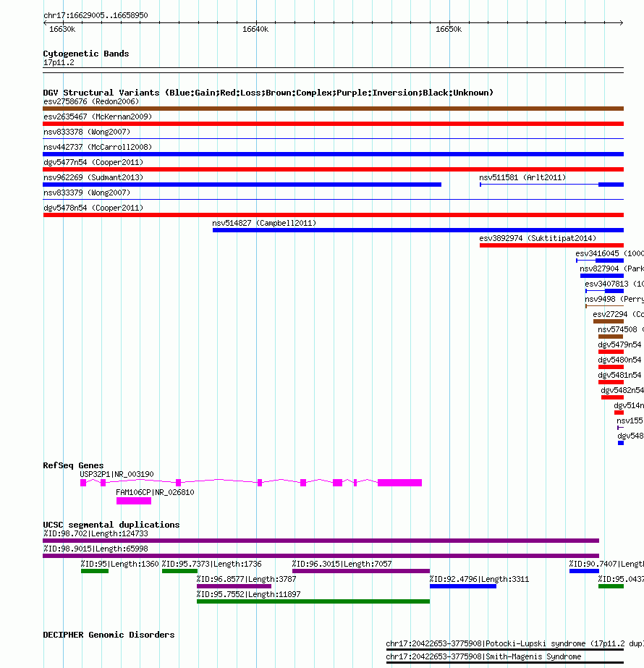Click the Smith-Magenis Syndrome disorder entry
Image resolution: width=644 pixels, height=668 pixels.
click(483, 656)
